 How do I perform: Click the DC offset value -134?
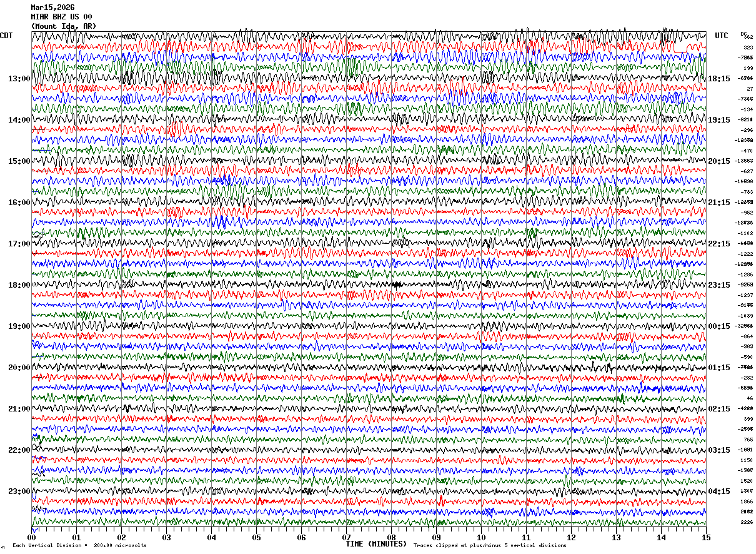tap(747, 109)
